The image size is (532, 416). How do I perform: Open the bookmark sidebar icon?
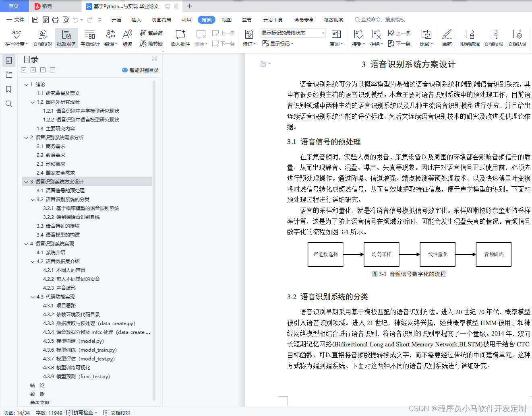click(9, 89)
